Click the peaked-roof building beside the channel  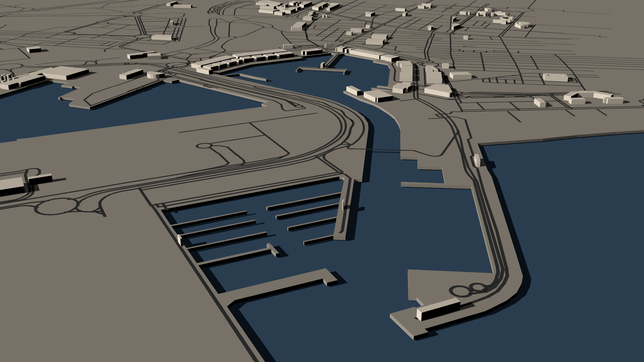[x=378, y=96]
